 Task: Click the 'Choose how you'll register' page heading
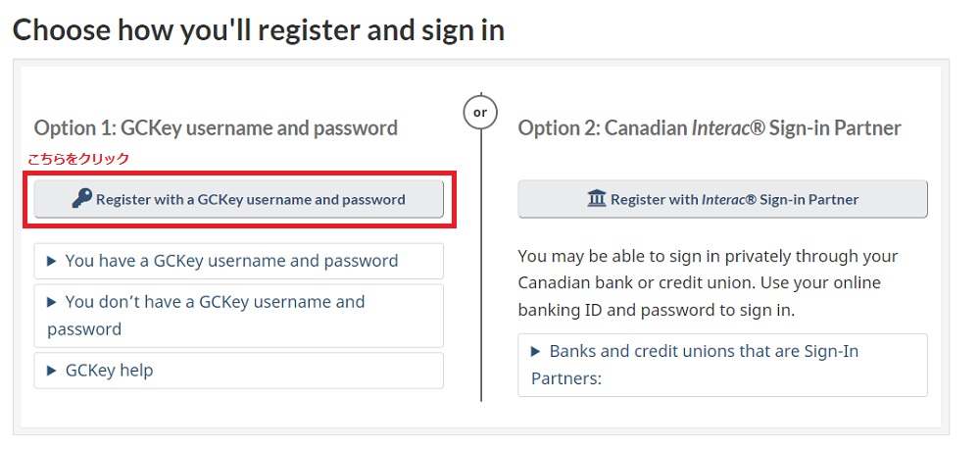coord(259,30)
